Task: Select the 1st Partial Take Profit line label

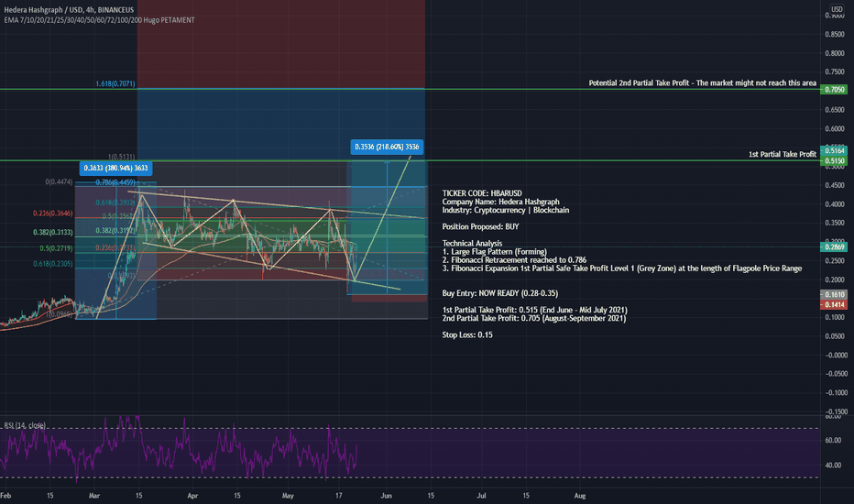Action: pyautogui.click(x=783, y=154)
